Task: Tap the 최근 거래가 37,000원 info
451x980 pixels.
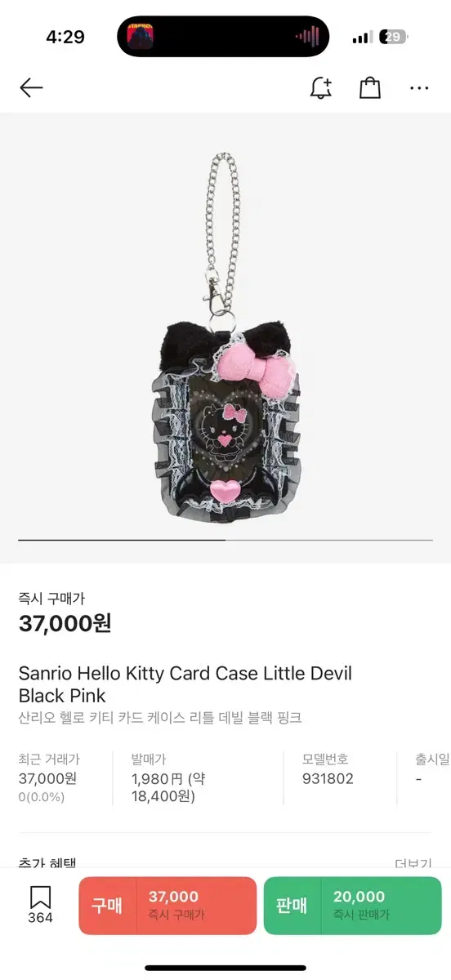Action: [x=49, y=778]
